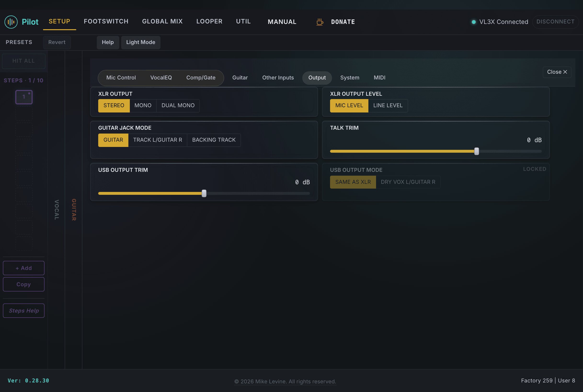This screenshot has height=392, width=583.
Task: Click the Copy step button
Action: 23,284
